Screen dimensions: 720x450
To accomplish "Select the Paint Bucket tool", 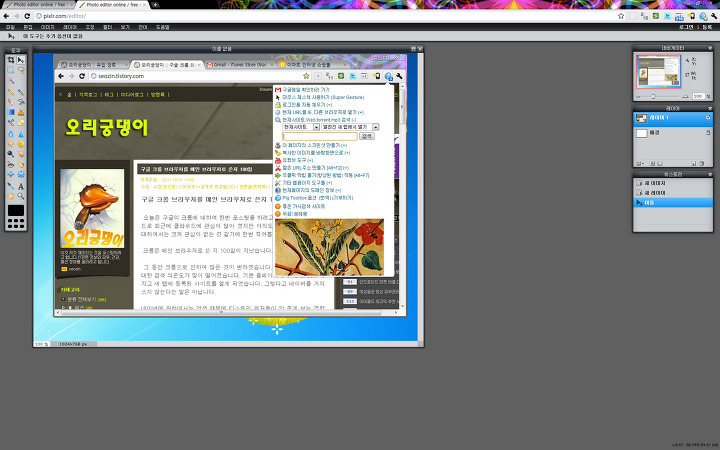I will pyautogui.click(x=21, y=101).
